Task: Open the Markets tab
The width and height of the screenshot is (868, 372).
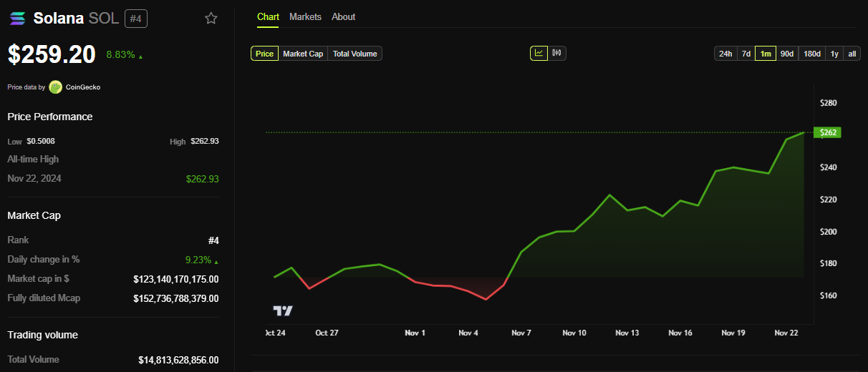Action: coord(305,16)
